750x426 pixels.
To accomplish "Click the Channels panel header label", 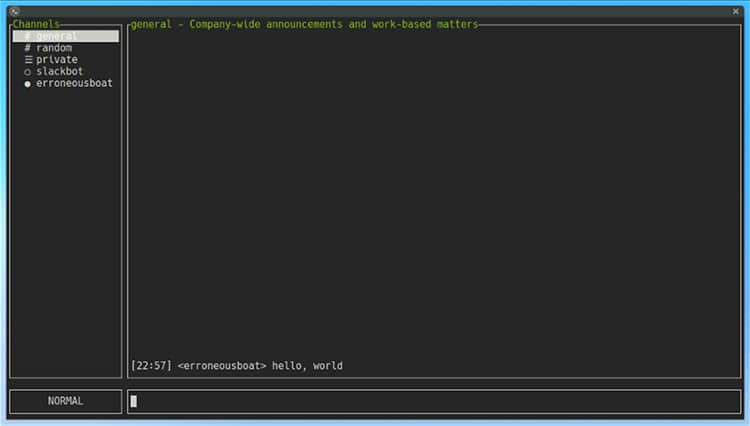I will [36, 24].
